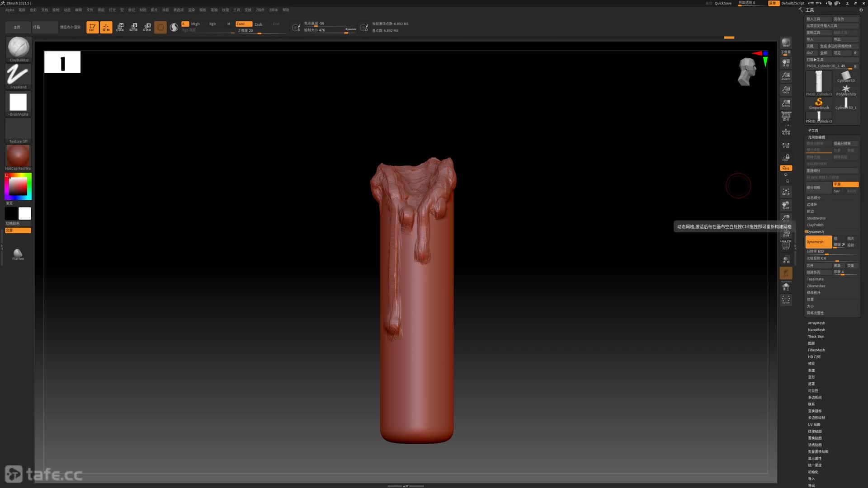Click the gizmo 3D circle icon
Screen dimensions: 868x488
point(160,27)
